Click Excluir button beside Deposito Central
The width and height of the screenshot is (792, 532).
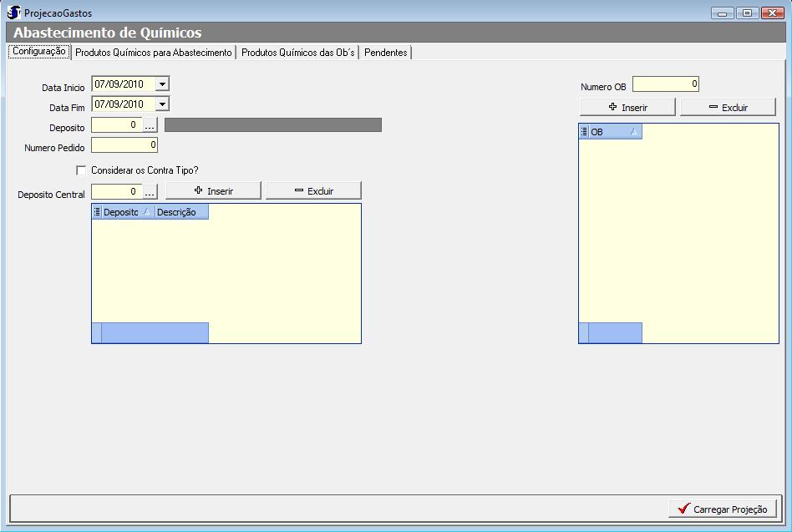(x=313, y=191)
